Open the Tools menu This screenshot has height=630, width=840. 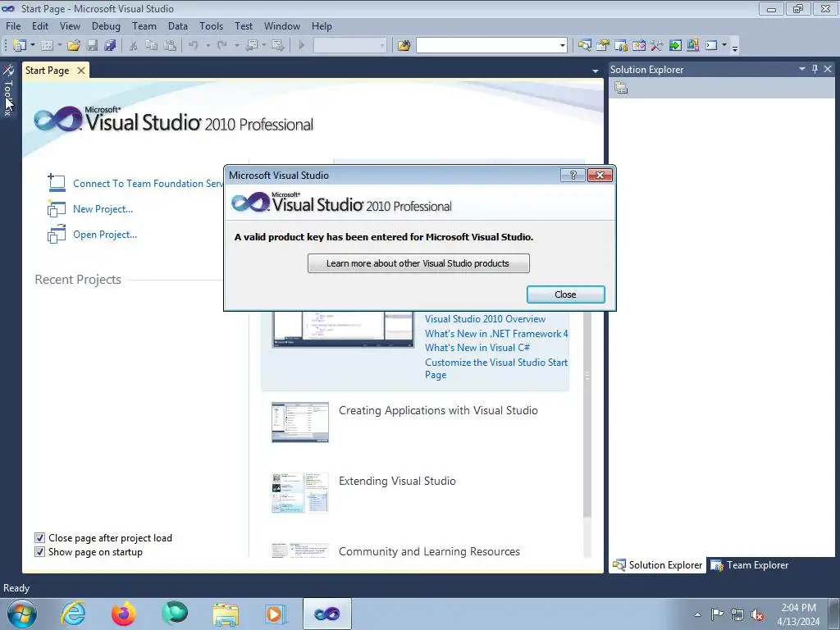211,25
